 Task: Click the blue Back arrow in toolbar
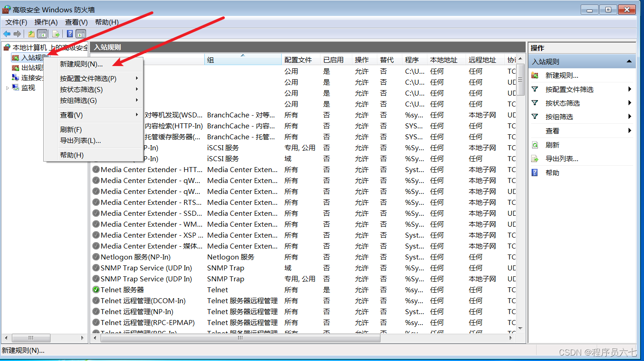pos(7,34)
